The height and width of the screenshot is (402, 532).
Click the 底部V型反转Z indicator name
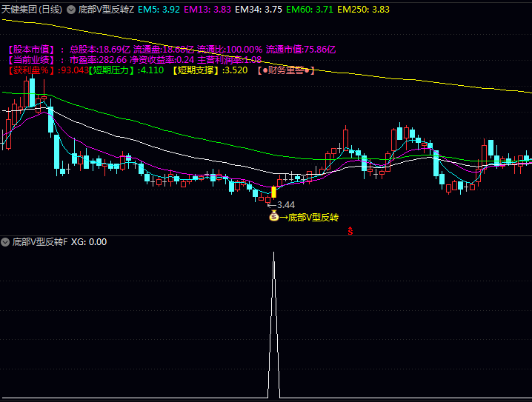coord(106,10)
